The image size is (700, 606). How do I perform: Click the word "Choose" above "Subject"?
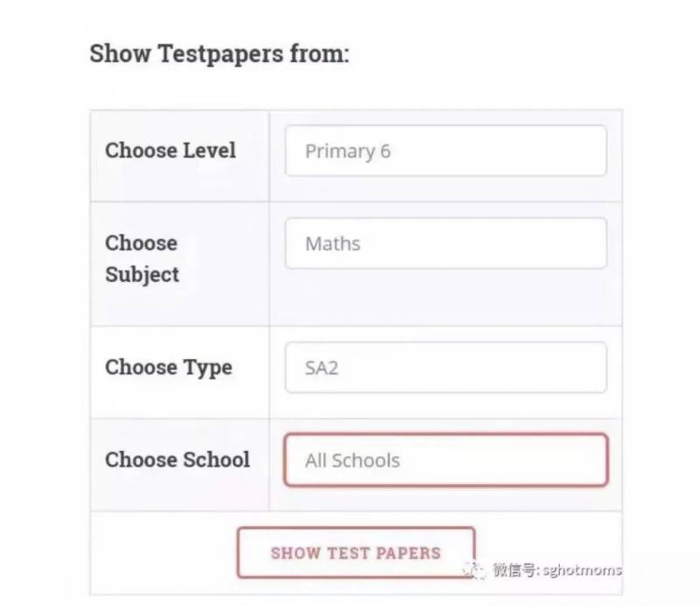141,243
